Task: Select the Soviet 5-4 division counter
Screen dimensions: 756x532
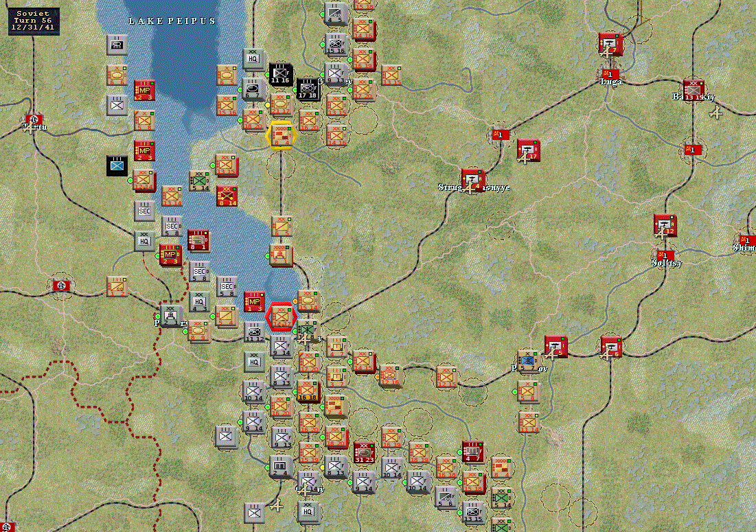Action: tap(226, 316)
